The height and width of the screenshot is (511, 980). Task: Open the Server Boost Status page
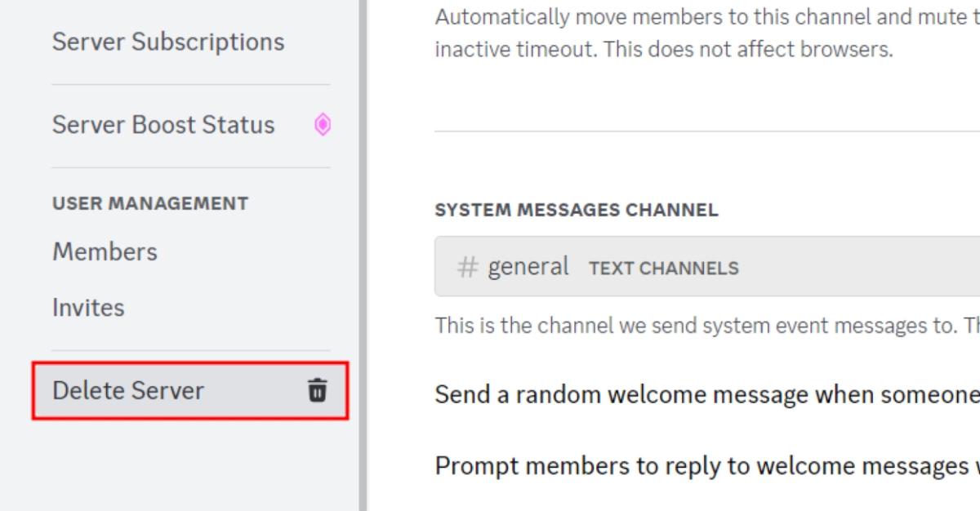(x=163, y=125)
